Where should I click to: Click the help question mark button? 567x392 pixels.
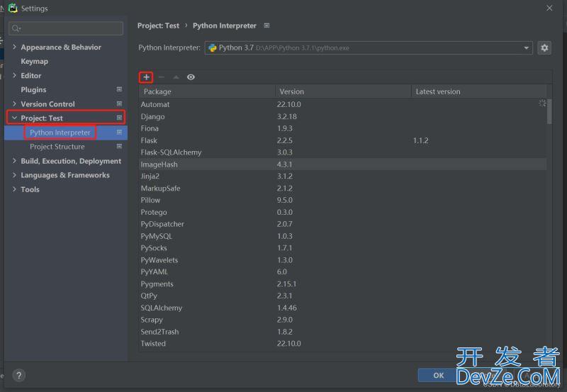pyautogui.click(x=19, y=376)
